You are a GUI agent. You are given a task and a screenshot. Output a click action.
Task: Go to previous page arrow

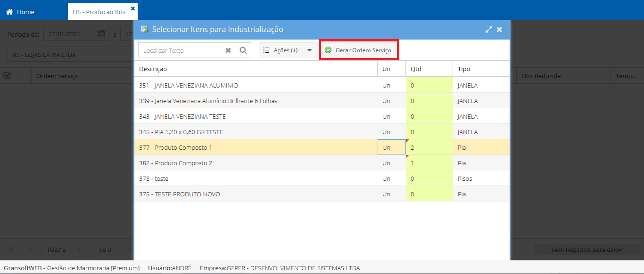[30, 250]
